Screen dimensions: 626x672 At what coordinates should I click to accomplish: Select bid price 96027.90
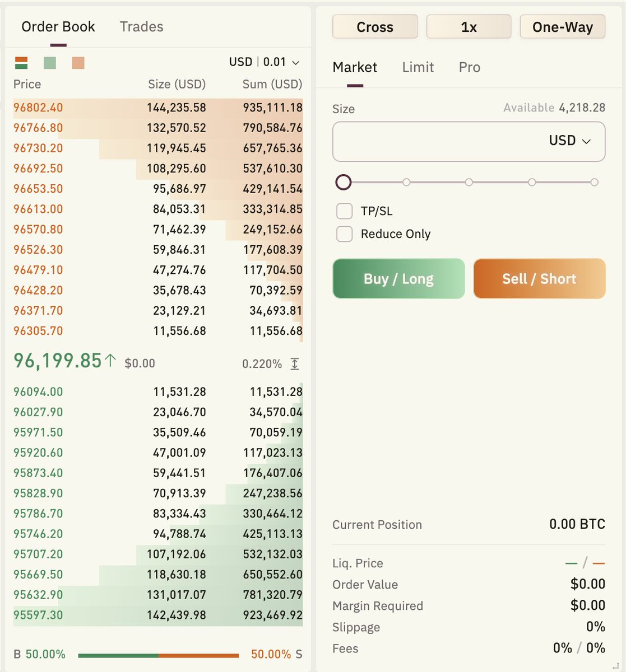(x=38, y=412)
